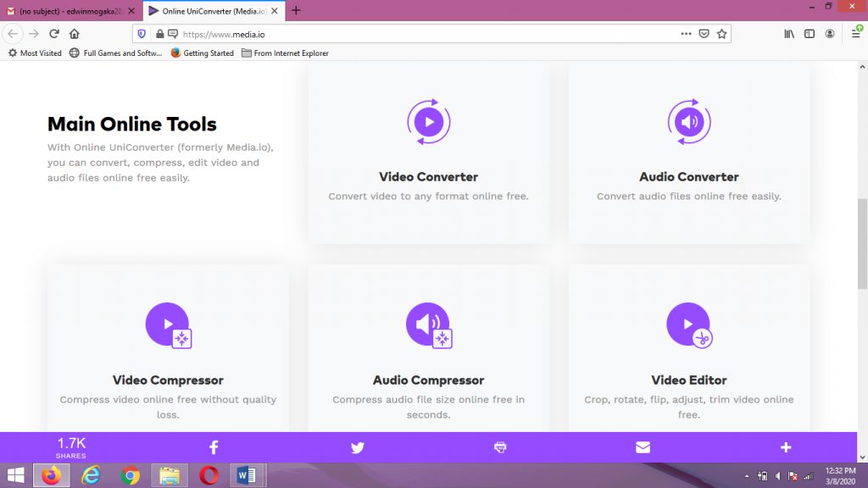Click the page vertical scrollbar thumb
Viewport: 868px width, 488px height.
point(862,243)
